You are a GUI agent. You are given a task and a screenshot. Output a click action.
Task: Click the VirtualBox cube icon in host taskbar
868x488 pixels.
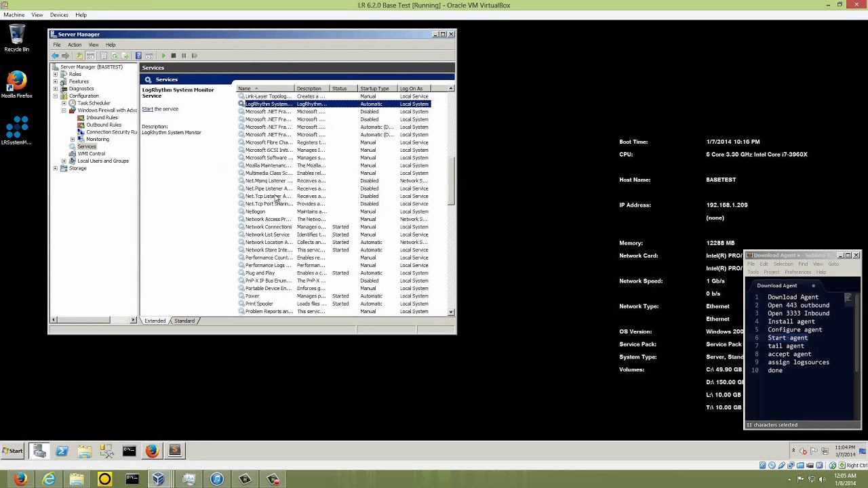[x=158, y=479]
